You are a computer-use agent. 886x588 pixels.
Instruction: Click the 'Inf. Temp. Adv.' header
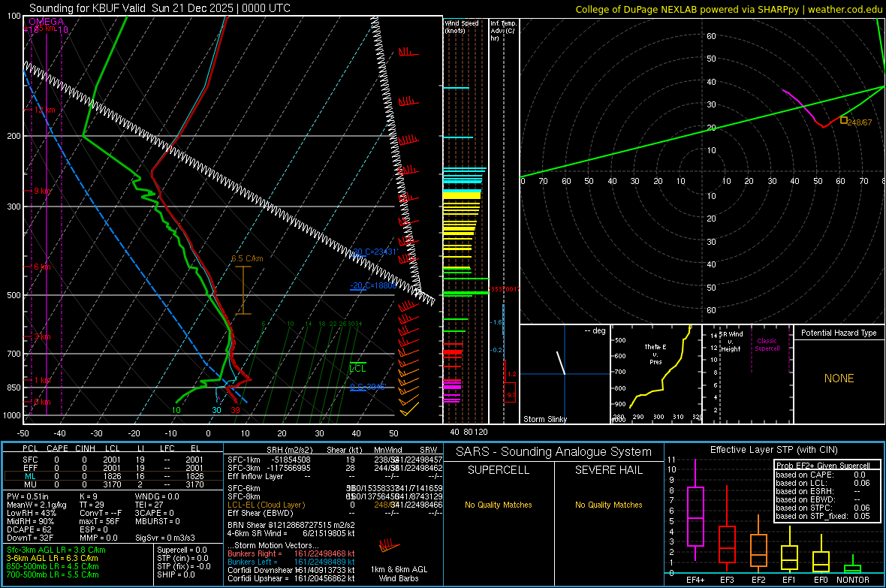(503, 31)
